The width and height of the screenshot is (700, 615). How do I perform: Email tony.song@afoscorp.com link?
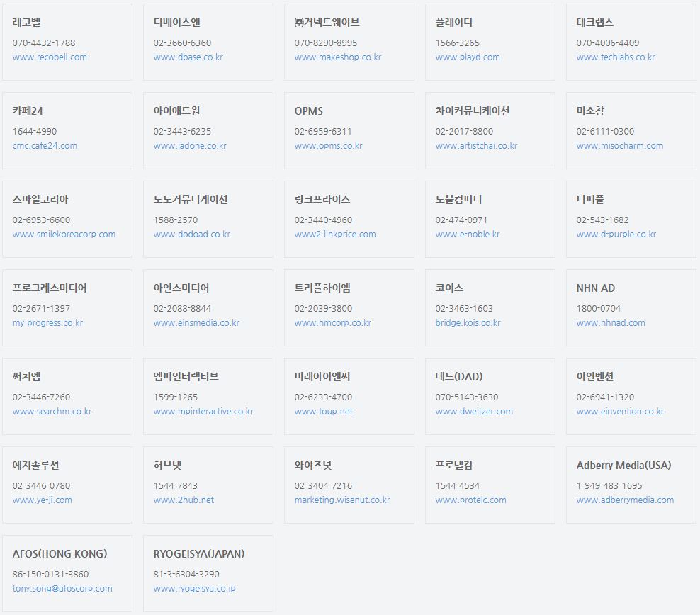tap(62, 588)
